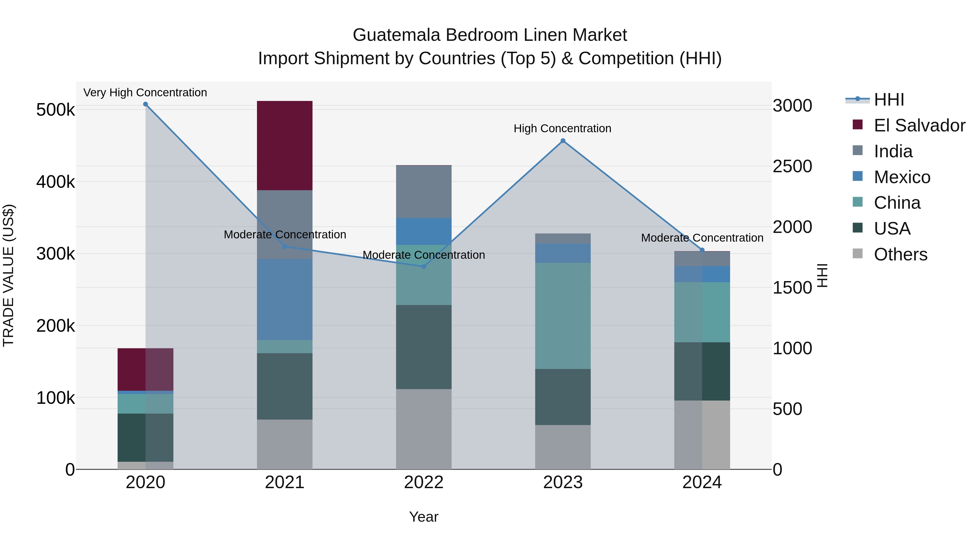The width and height of the screenshot is (980, 551).
Task: Select the 2021 HHI data point
Action: point(284,247)
